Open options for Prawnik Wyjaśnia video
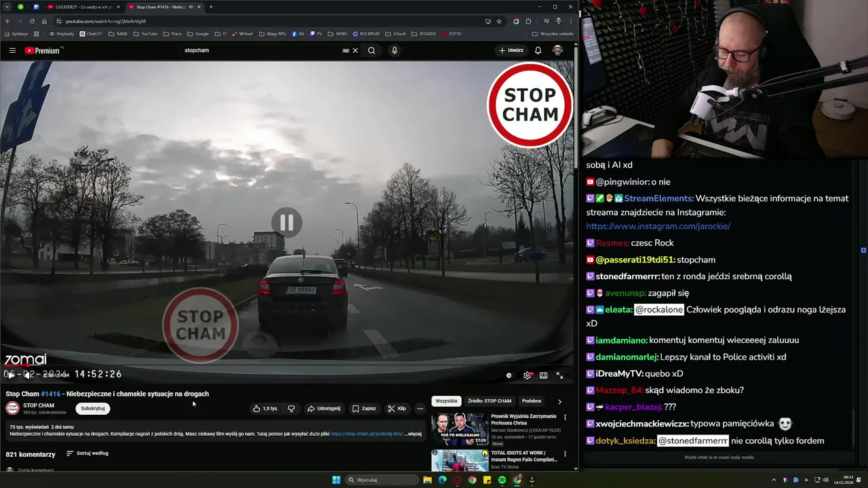Screen dimensions: 868x488 [x=565, y=418]
